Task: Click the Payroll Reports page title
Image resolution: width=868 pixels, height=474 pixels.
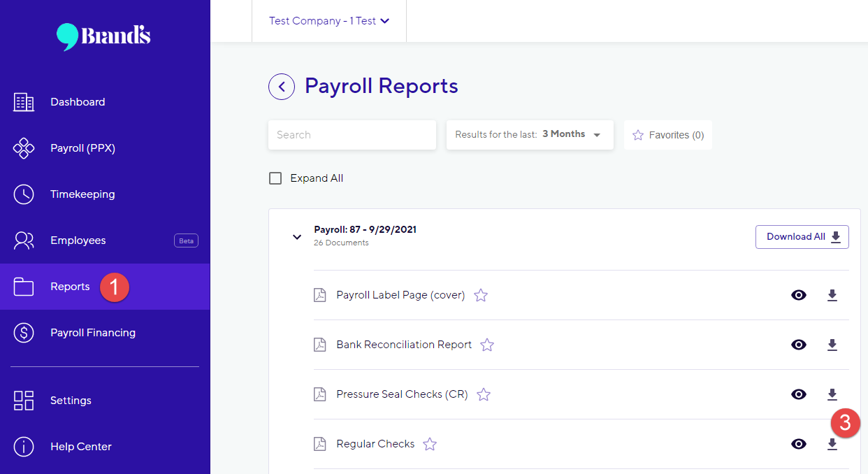Action: pyautogui.click(x=382, y=86)
